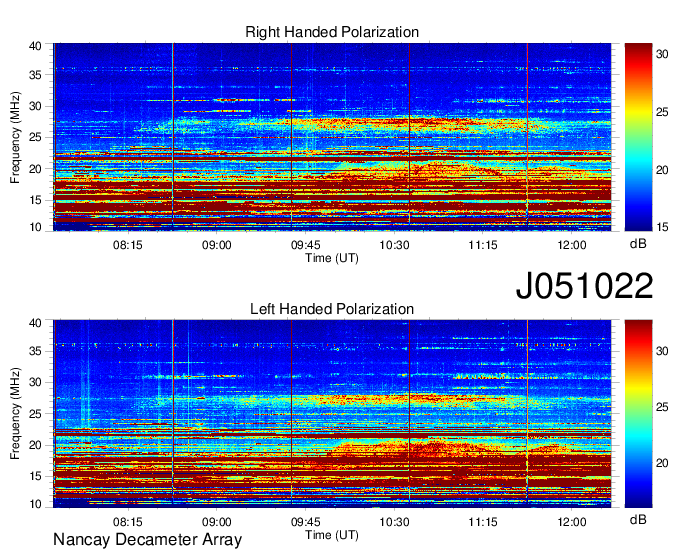Viewport: 680px width, 552px height.
Task: Select the large "J051022" label
Action: (x=584, y=286)
